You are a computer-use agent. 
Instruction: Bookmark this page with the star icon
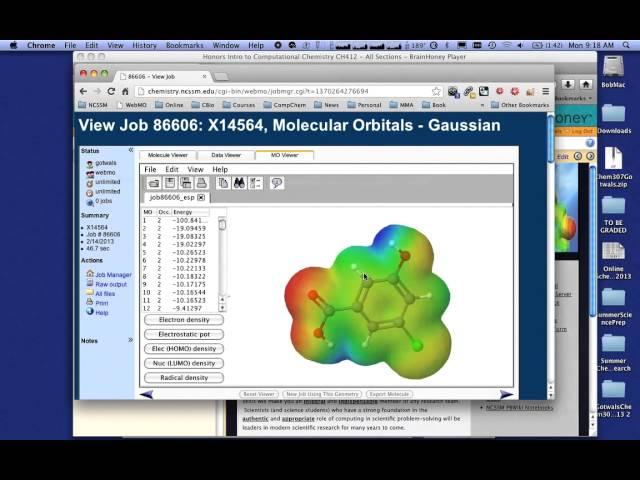tap(436, 91)
